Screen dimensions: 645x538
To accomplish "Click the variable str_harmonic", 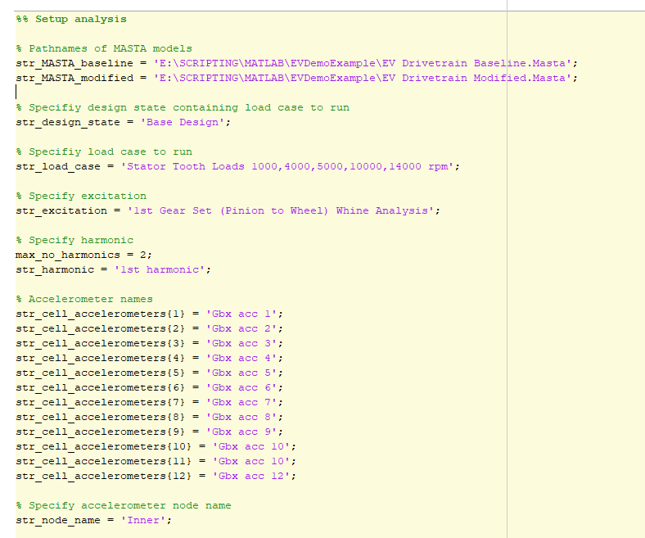I will [55, 270].
